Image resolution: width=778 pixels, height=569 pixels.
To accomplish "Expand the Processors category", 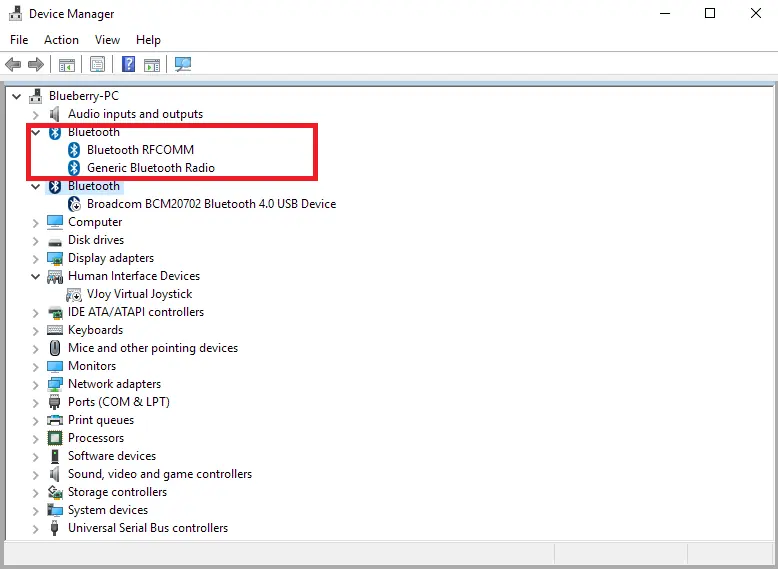I will (35, 439).
